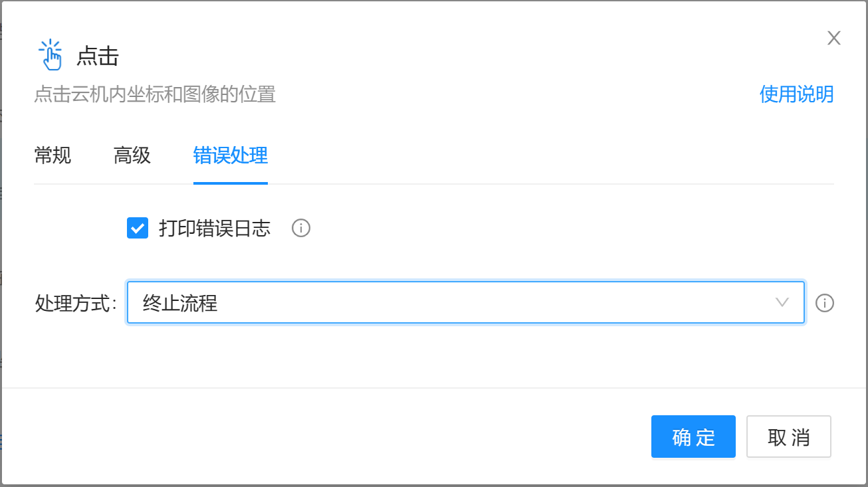Cancel the dialog using 取消

click(789, 437)
